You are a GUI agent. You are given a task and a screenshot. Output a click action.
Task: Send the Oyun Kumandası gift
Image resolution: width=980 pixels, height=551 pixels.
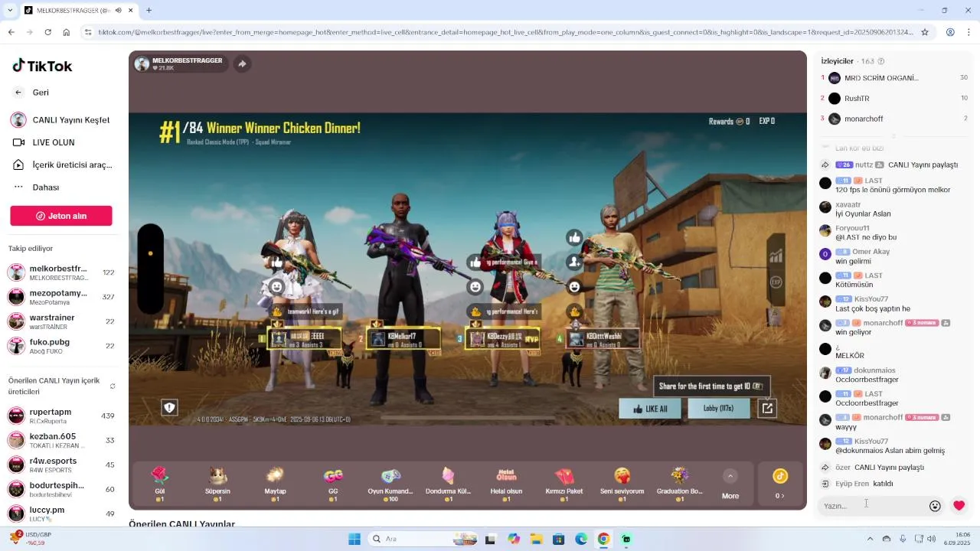pyautogui.click(x=390, y=484)
